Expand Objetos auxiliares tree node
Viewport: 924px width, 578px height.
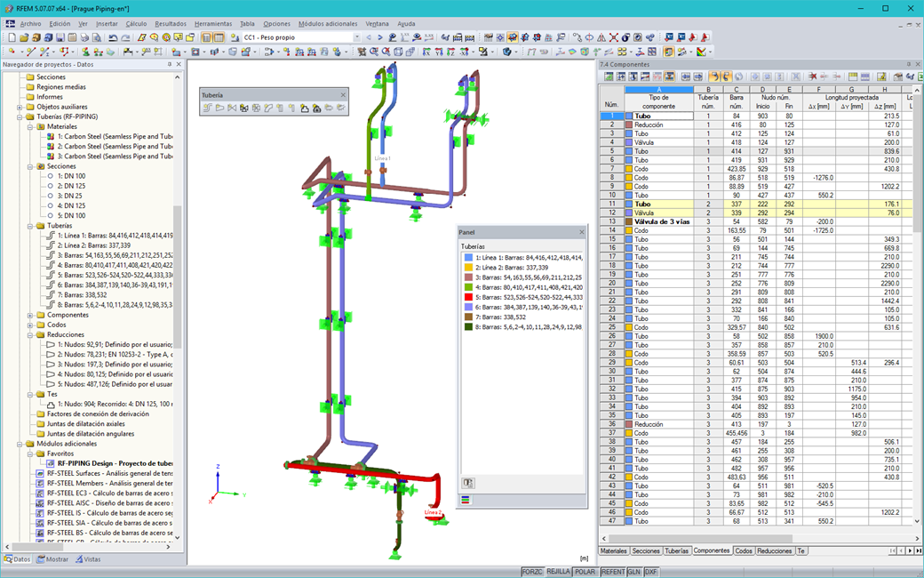[x=20, y=107]
